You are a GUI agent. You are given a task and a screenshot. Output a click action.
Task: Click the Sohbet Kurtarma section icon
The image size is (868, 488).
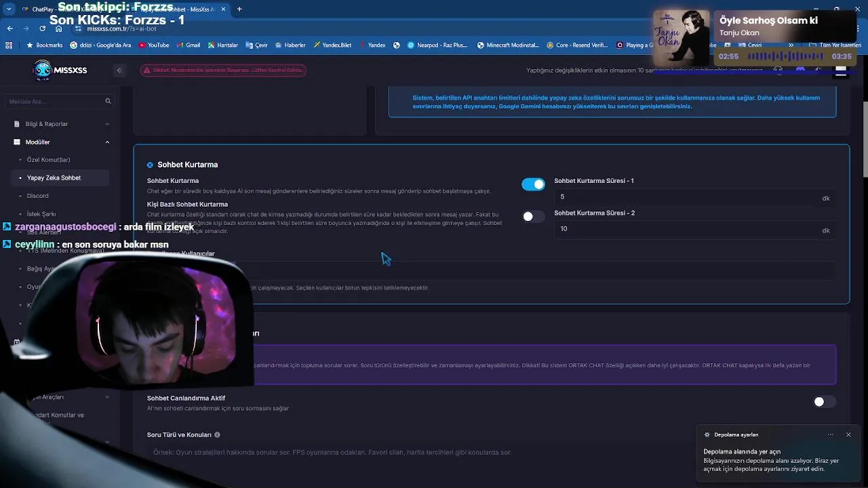point(150,165)
